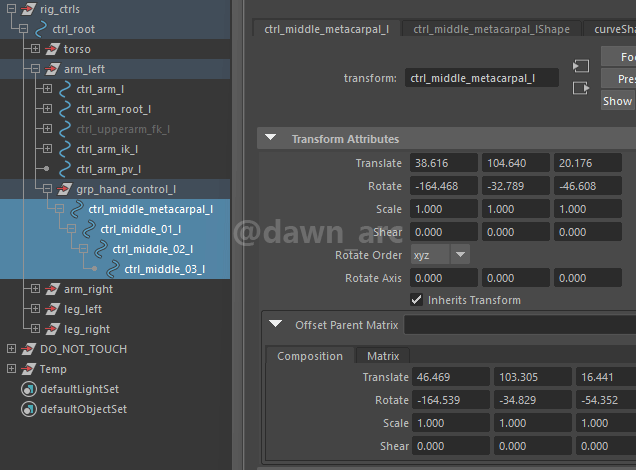
Task: Click the Temp group transform icon
Action: point(28,369)
